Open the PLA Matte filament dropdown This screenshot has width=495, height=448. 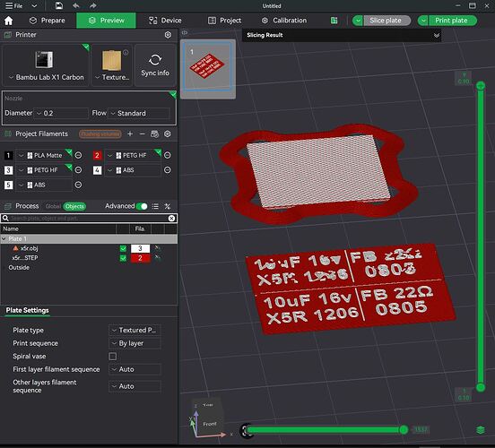pos(44,155)
